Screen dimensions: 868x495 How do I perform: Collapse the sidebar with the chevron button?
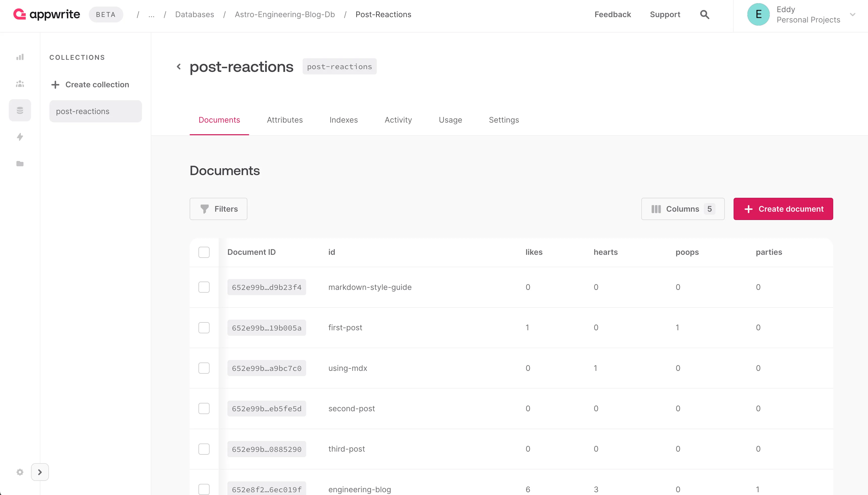40,472
